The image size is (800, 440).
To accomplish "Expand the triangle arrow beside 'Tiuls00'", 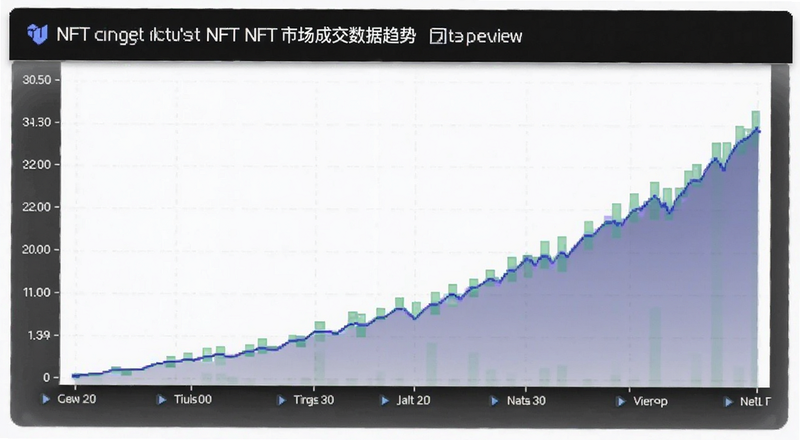I will 162,400.
